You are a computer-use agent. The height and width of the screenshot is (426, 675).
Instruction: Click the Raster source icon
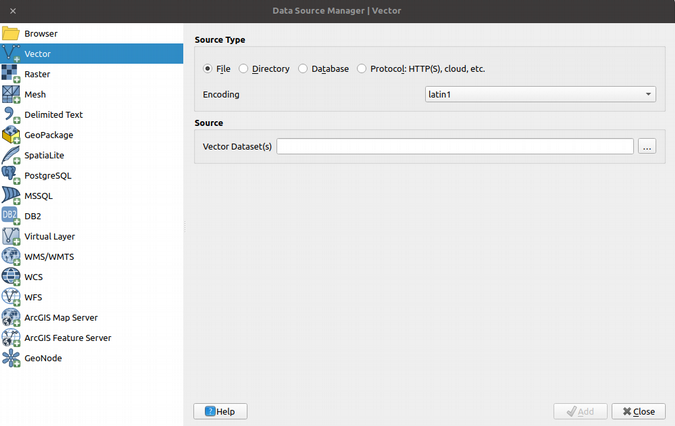pos(11,74)
